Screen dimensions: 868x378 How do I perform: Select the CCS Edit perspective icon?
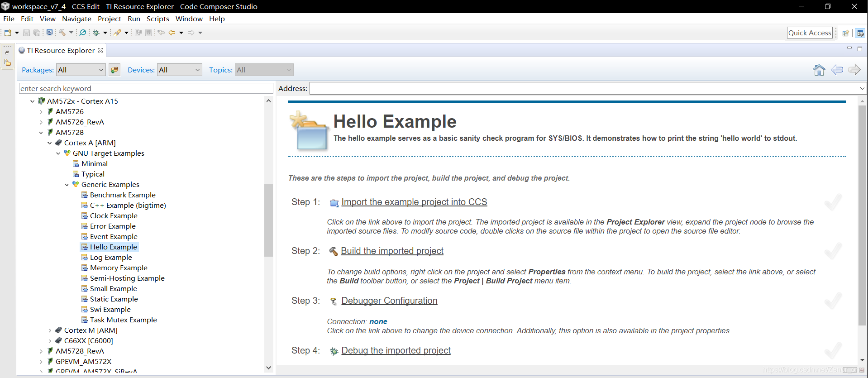coord(860,33)
